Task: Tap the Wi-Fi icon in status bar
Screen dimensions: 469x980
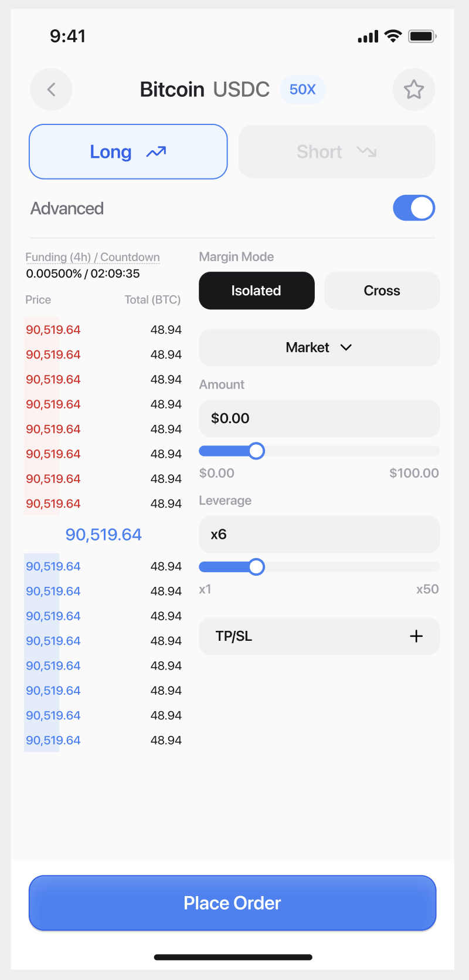Action: coord(393,36)
